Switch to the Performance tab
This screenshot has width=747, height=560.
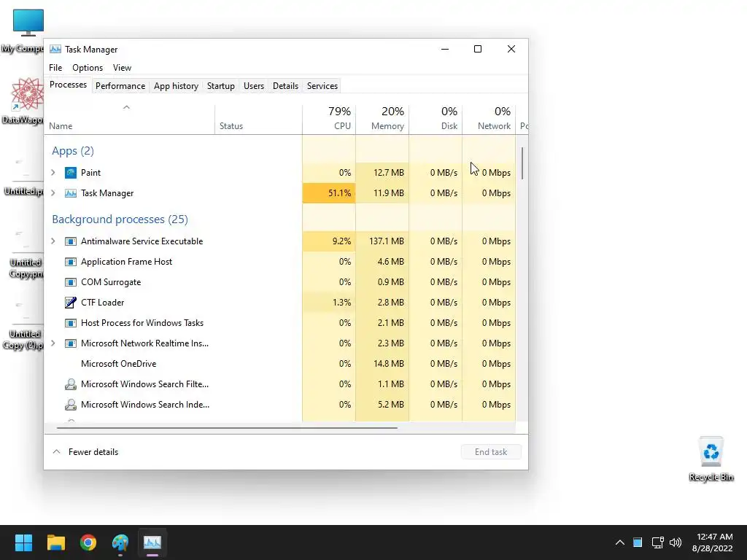[x=120, y=86]
